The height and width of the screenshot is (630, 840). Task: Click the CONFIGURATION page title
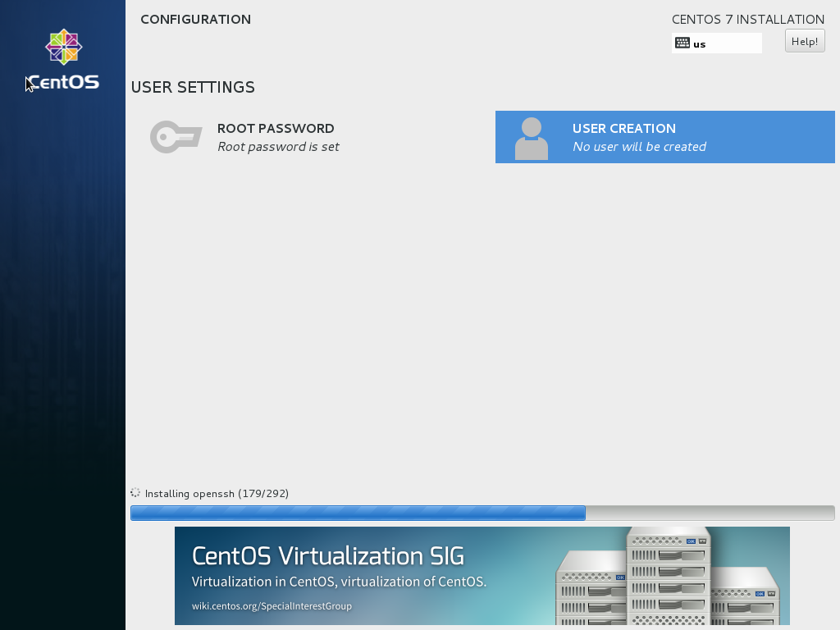pos(195,19)
